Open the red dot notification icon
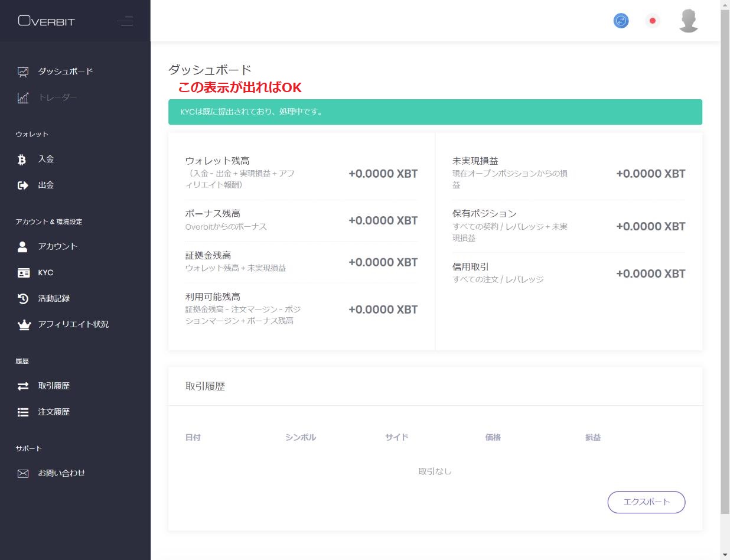730x560 pixels. pyautogui.click(x=653, y=21)
